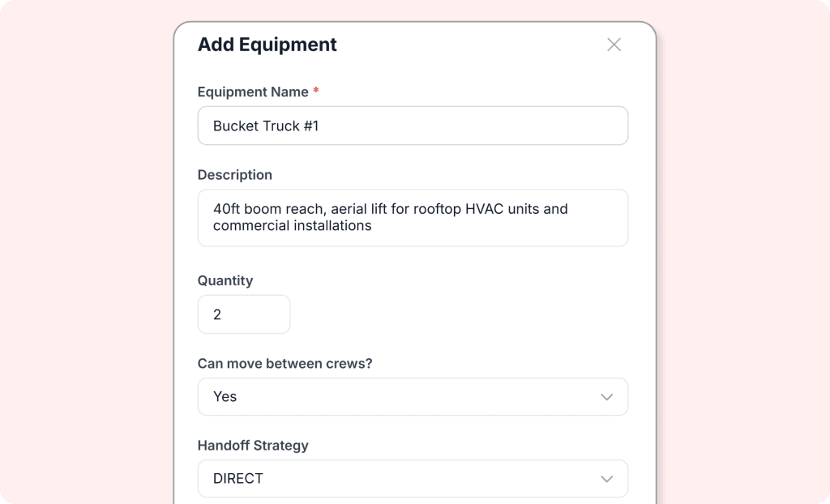This screenshot has height=504, width=830.
Task: Click into the Description text area
Action: coord(413,218)
